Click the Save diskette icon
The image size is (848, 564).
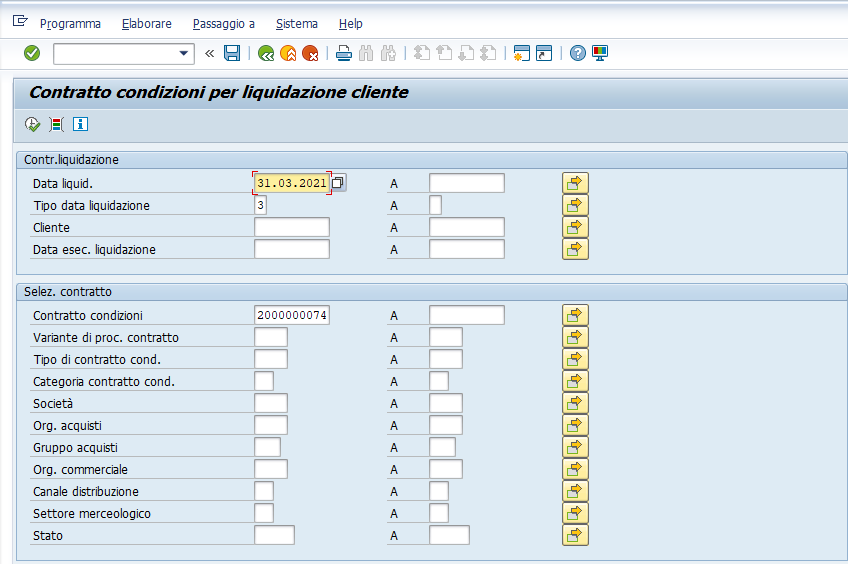tap(232, 53)
